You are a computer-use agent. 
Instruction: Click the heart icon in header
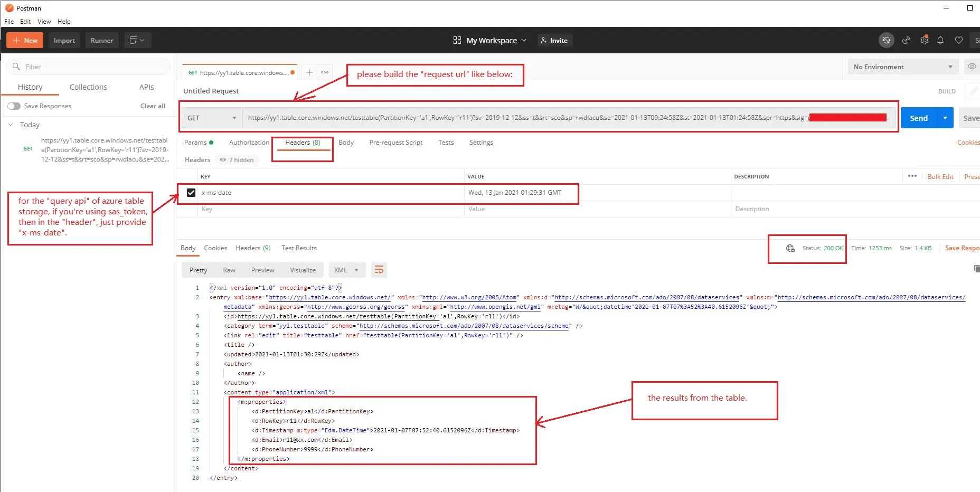coord(959,40)
